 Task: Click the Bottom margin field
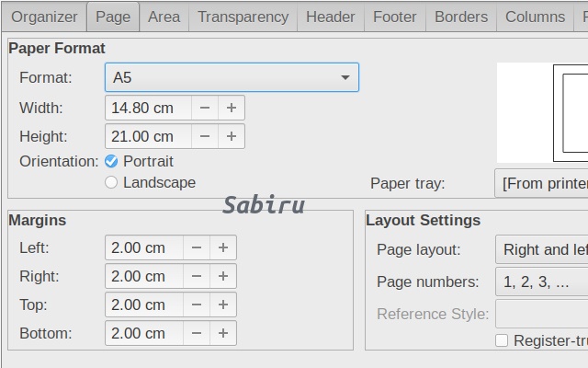[x=144, y=333]
